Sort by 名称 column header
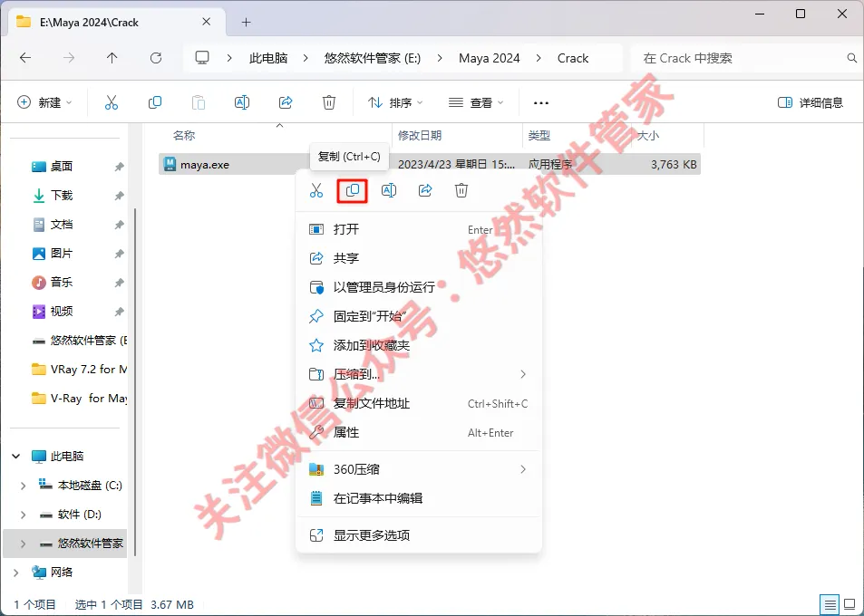864x616 pixels. (x=275, y=135)
